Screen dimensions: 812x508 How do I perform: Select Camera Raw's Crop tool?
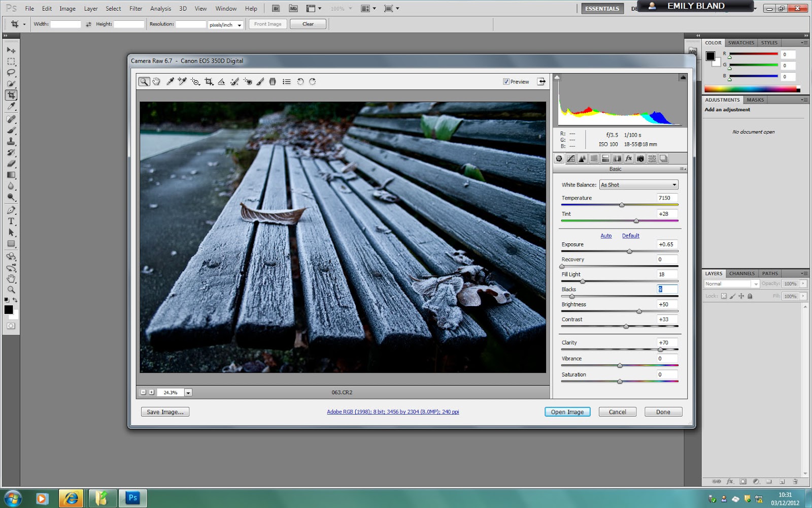pos(209,82)
